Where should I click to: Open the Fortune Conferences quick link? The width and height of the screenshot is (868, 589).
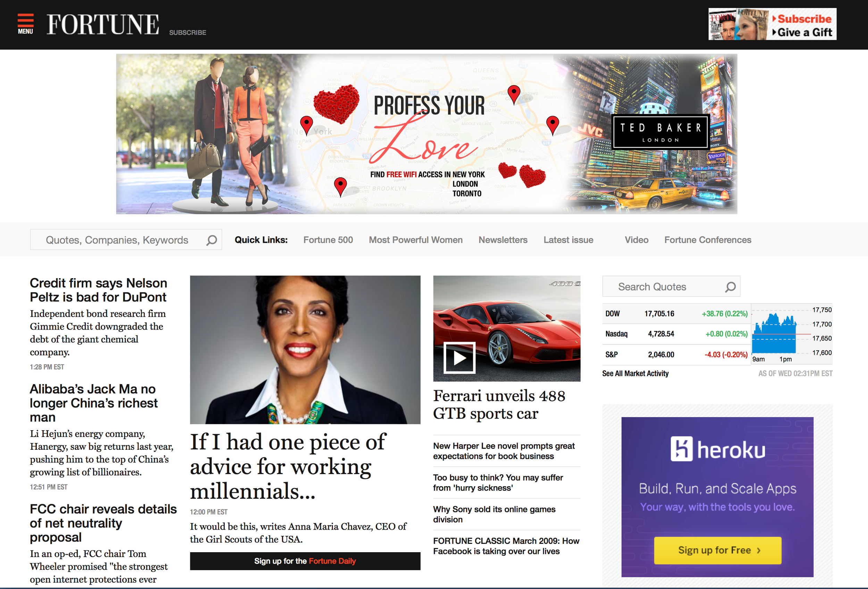click(x=707, y=240)
